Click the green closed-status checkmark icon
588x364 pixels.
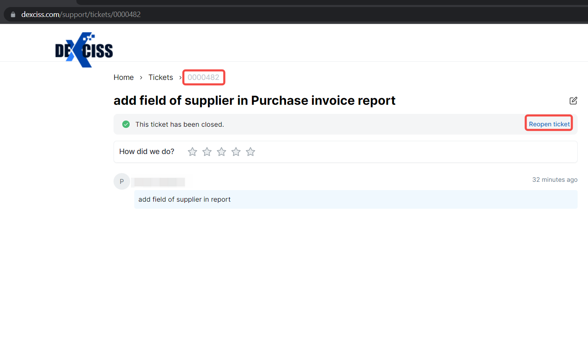tap(126, 124)
